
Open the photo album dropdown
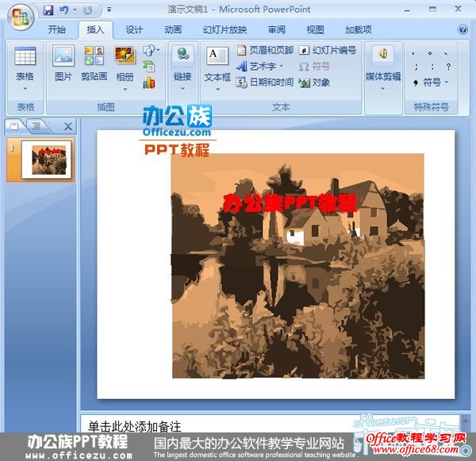coord(125,89)
